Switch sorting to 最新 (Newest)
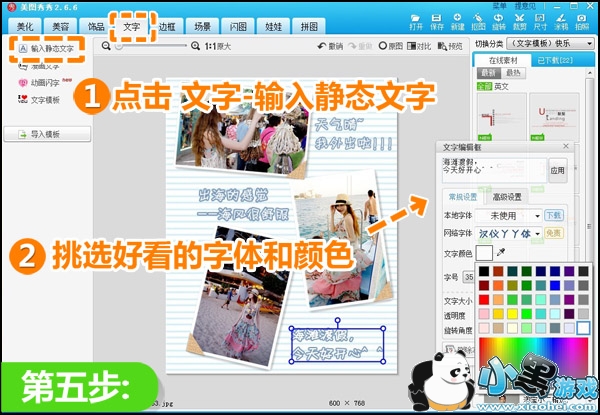The height and width of the screenshot is (415, 600). (488, 73)
